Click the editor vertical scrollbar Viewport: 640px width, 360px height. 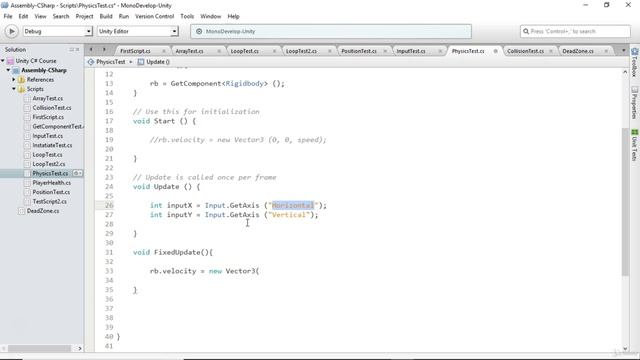pyautogui.click(x=625, y=202)
